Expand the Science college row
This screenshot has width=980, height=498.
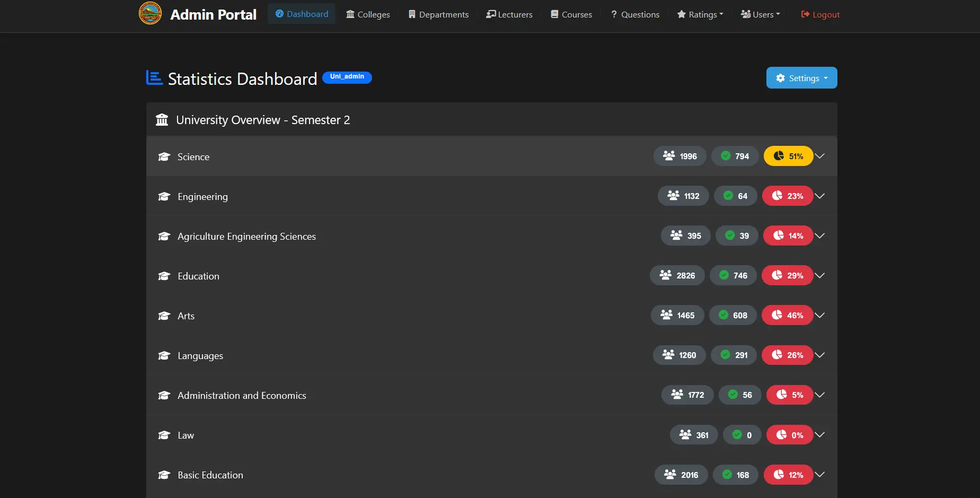point(819,156)
